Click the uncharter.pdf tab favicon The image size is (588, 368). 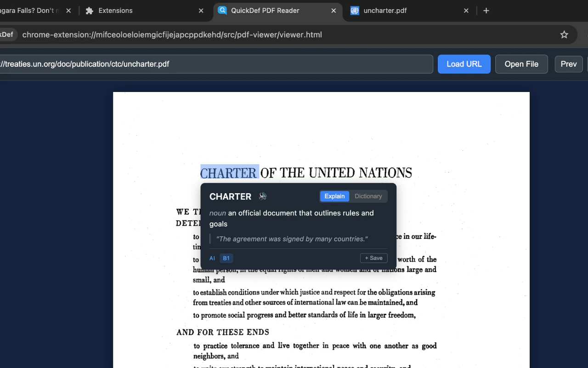tap(355, 11)
